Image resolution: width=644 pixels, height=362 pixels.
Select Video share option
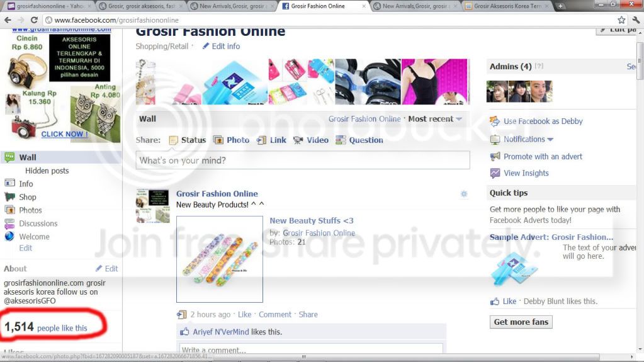(x=311, y=140)
